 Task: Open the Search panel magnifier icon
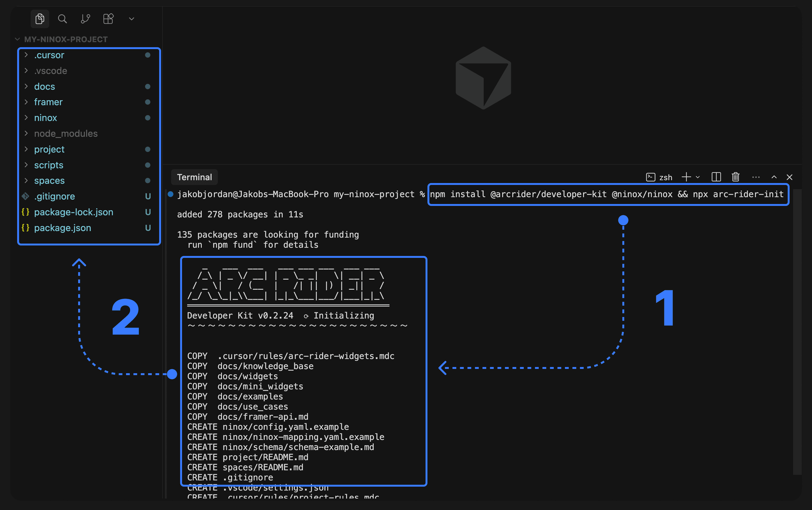coord(62,19)
